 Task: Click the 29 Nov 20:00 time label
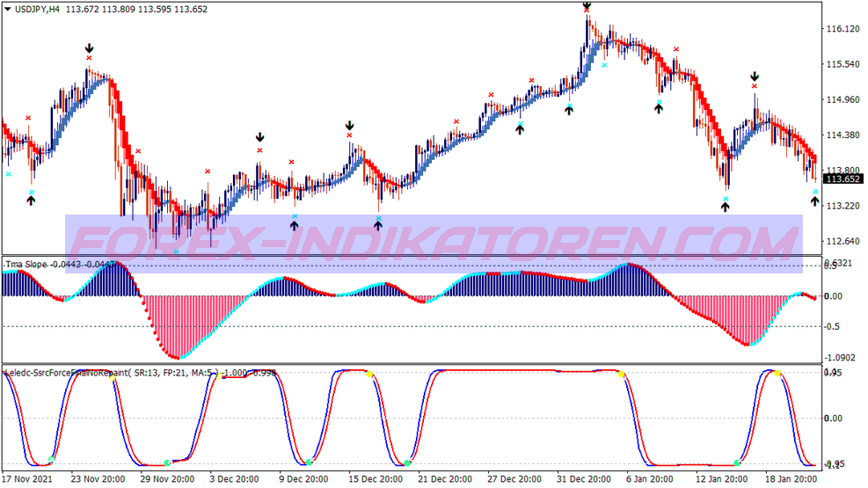[167, 478]
